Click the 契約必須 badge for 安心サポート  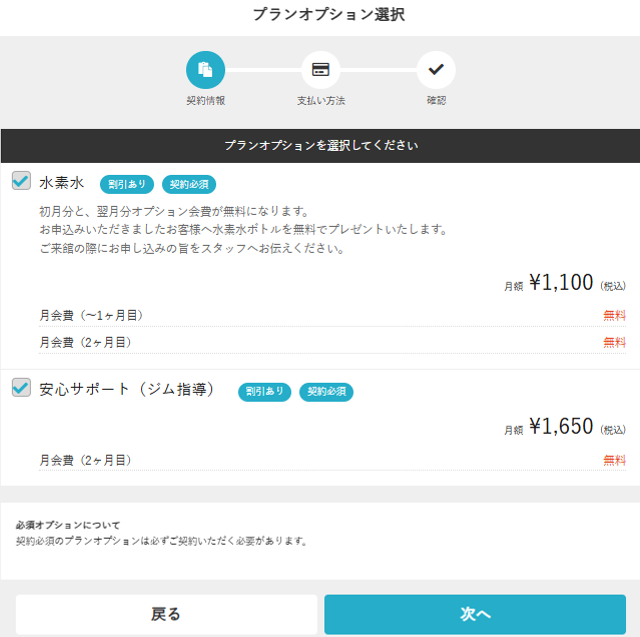[x=326, y=391]
